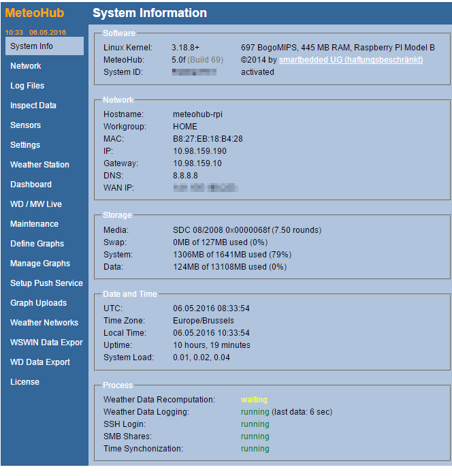
Task: Click the blurred System ID value
Action: 194,72
